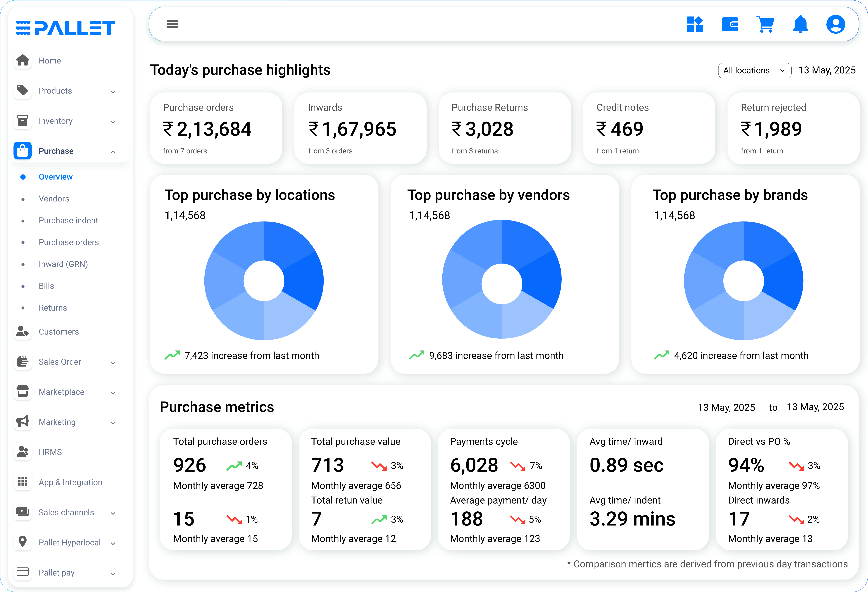868x592 pixels.
Task: Select Vendors in Purchase submenu
Action: 54,199
